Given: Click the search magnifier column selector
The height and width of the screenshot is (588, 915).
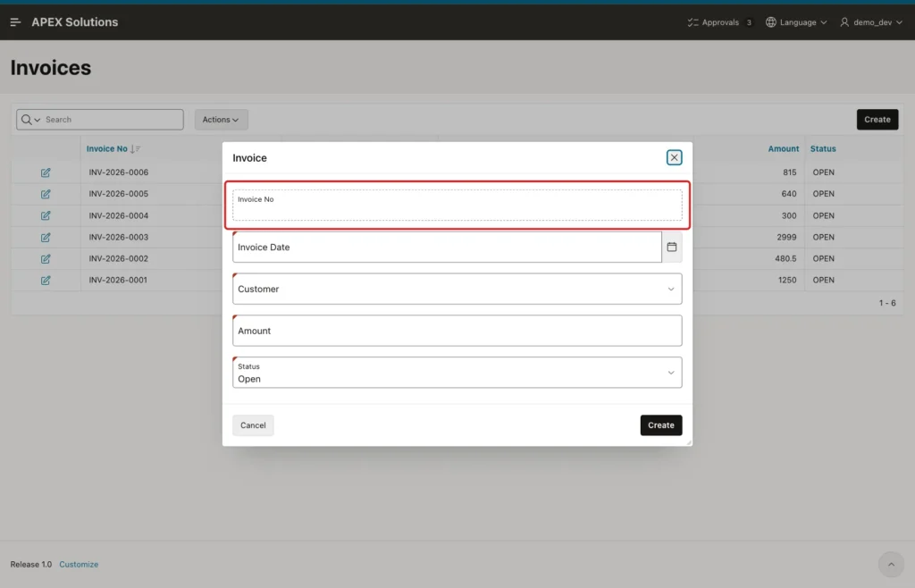Looking at the screenshot, I should coord(30,120).
